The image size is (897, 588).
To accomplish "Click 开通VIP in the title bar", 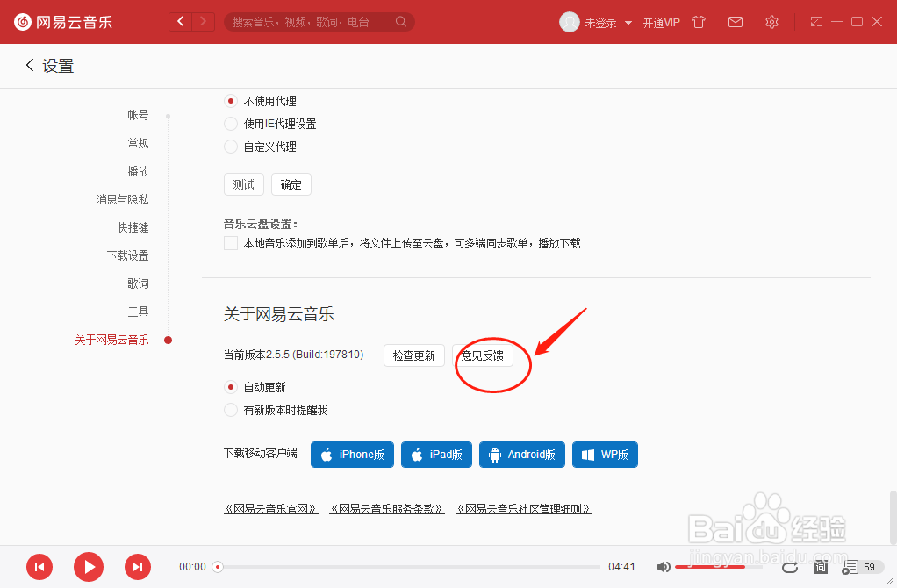I will 661,22.
